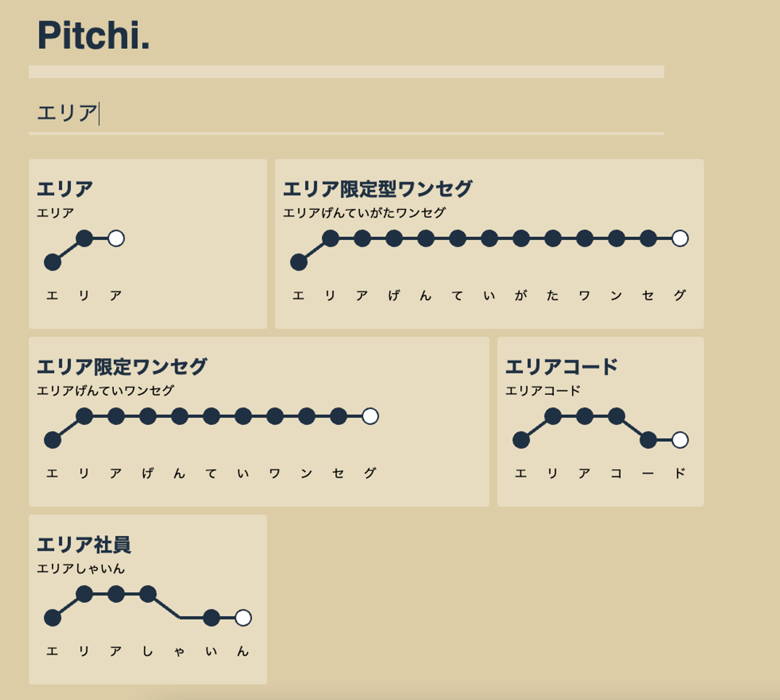780x700 pixels.
Task: Click white end dot of エリア限定型ワンセグ graph
Action: point(680,239)
